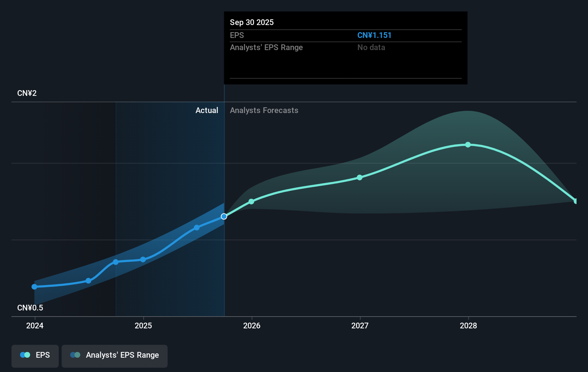
Task: Click the Actual section label
Action: [x=207, y=111]
